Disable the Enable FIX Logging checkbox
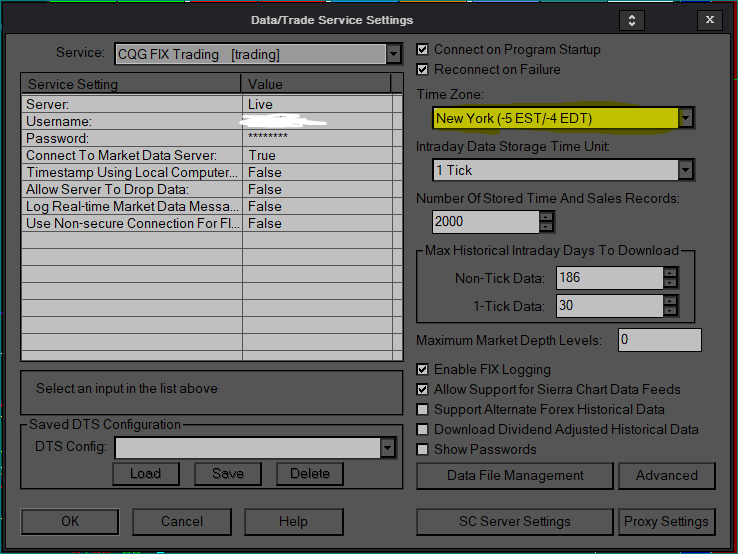738x554 pixels. [x=423, y=370]
